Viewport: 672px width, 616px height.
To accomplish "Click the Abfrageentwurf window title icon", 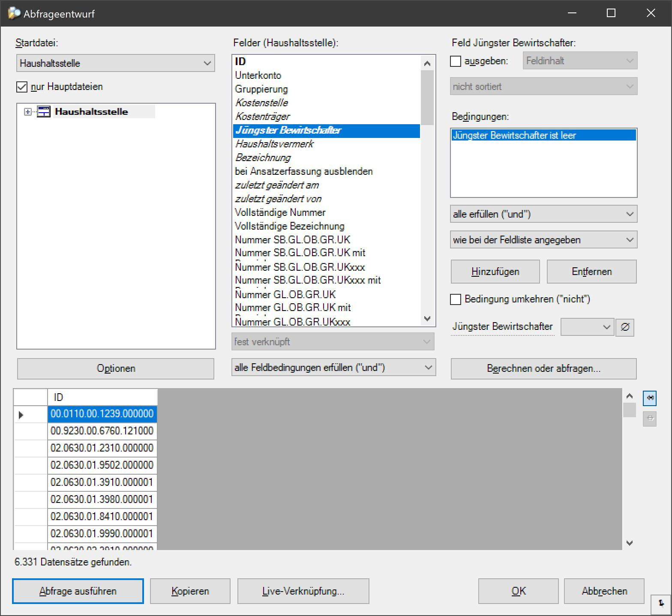I will (x=14, y=13).
